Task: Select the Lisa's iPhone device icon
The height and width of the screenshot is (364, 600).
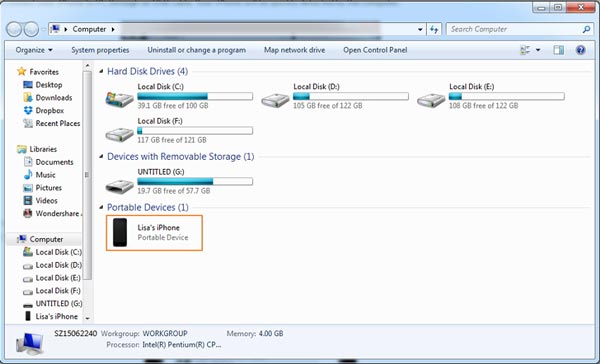Action: (120, 233)
